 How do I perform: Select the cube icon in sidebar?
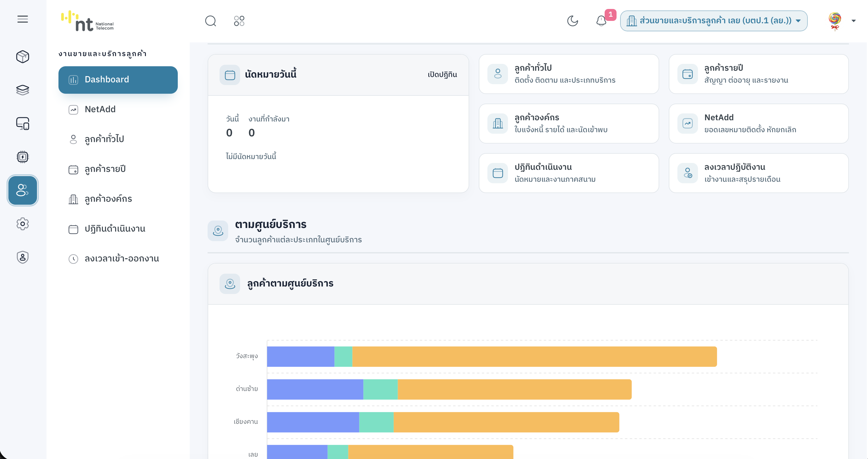[23, 56]
